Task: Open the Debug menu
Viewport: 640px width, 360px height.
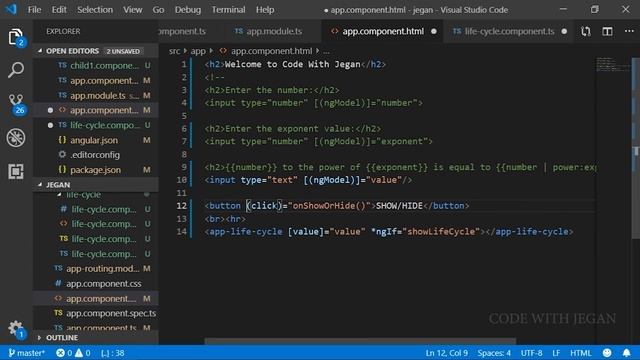Action: click(x=187, y=9)
